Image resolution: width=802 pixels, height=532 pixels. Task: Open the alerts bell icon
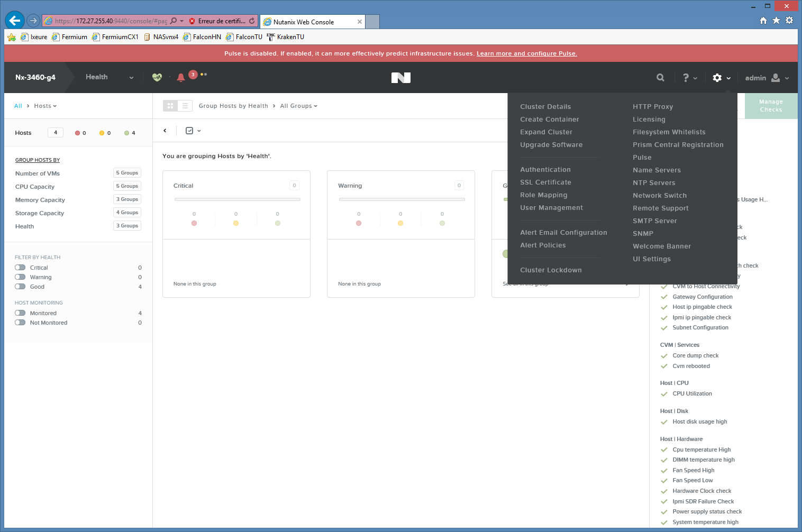coord(181,78)
